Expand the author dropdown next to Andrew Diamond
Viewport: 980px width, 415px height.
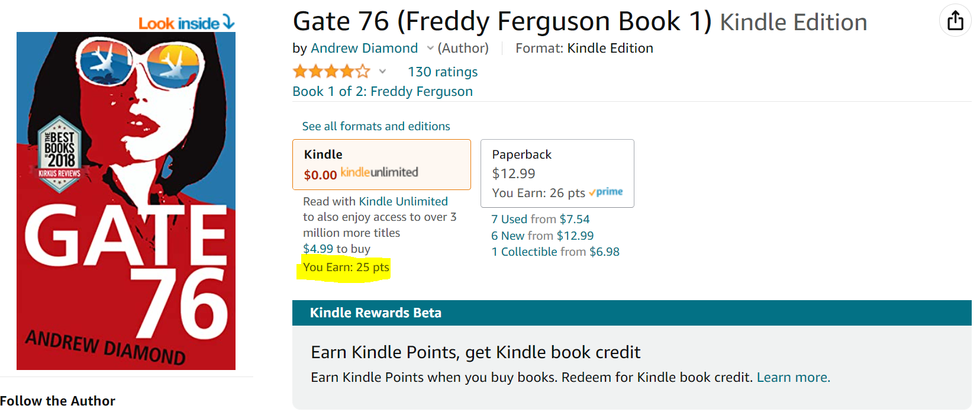[430, 49]
